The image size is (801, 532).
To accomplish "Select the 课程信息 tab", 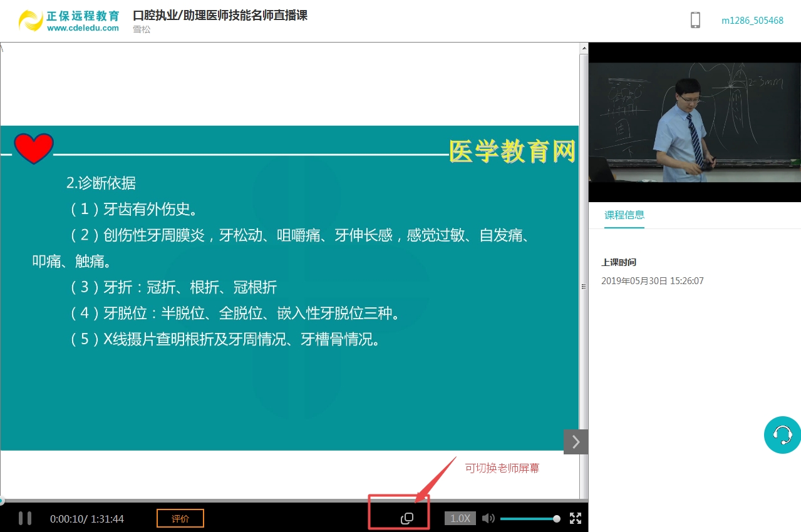I will 624,215.
